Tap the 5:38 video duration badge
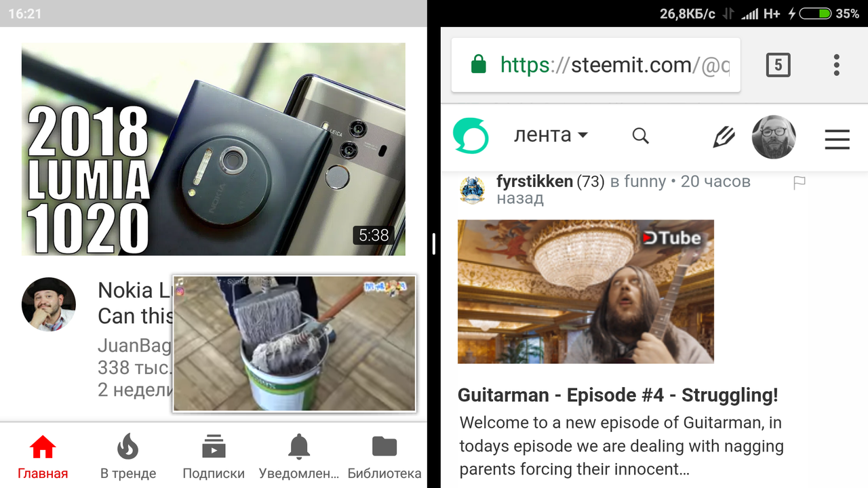868x488 pixels. coord(374,235)
